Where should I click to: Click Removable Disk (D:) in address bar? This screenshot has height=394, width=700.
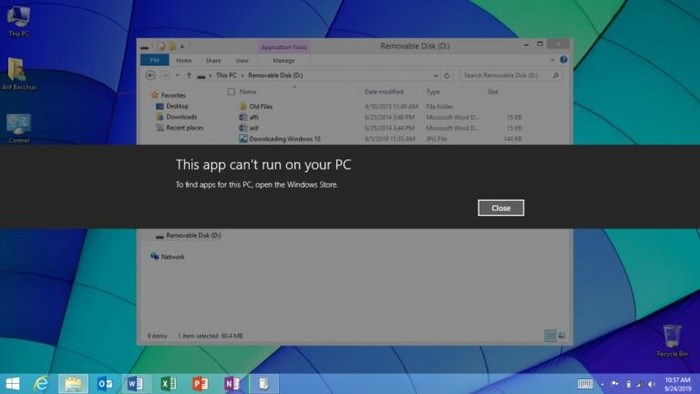[275, 75]
